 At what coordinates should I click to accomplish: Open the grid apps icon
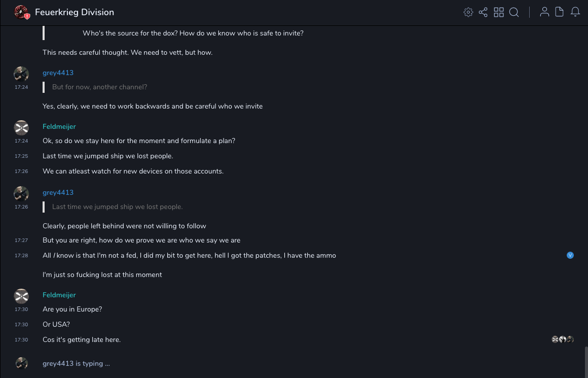point(499,12)
